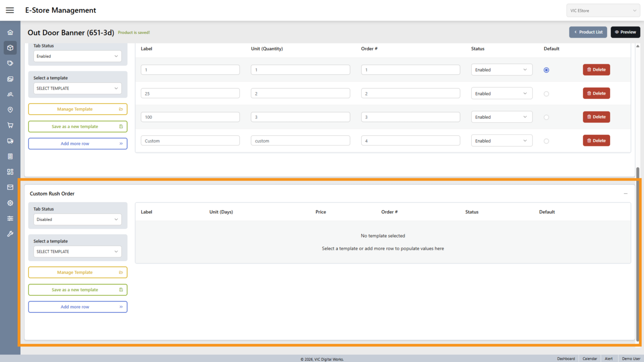This screenshot has width=644, height=362.
Task: Go to home via sidebar house icon
Action: pos(10,33)
